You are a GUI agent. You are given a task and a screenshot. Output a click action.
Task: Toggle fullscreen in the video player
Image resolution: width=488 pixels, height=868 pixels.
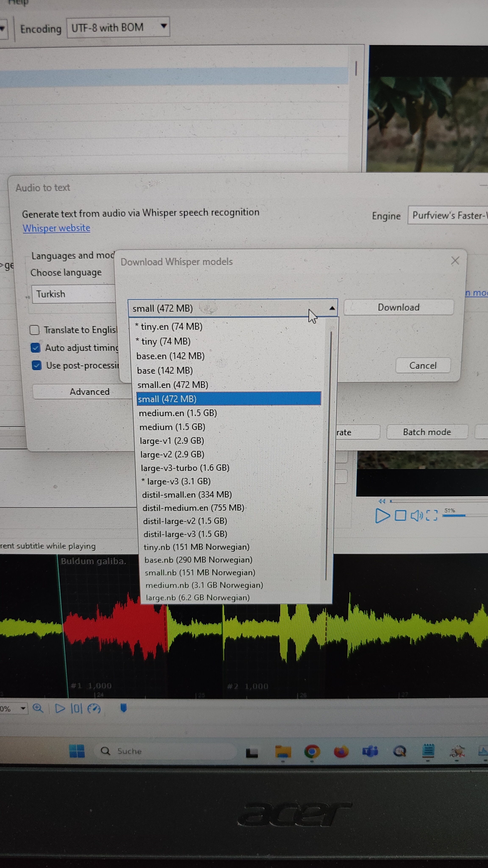pyautogui.click(x=431, y=515)
